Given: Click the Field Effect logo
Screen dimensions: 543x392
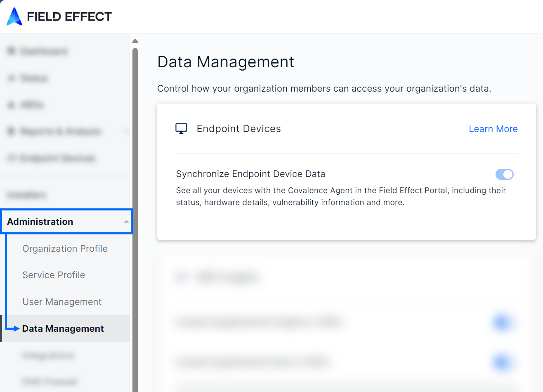Looking at the screenshot, I should tap(59, 17).
